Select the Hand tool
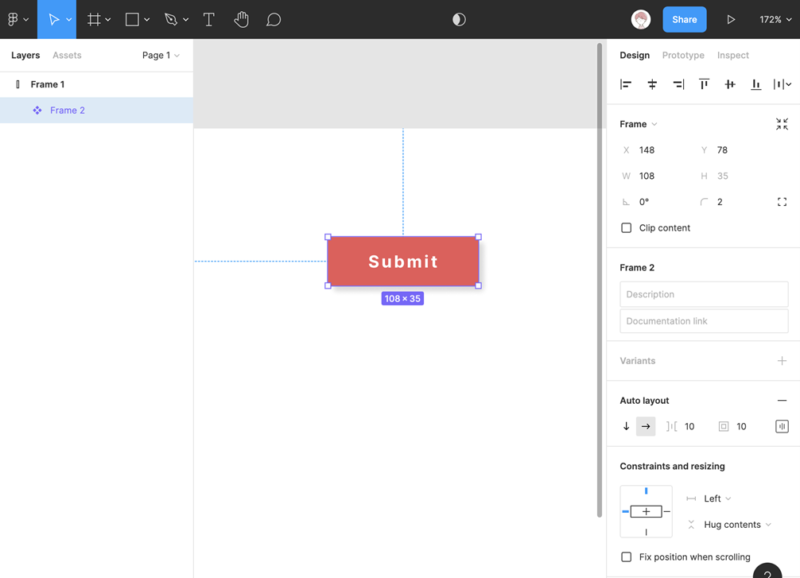The height and width of the screenshot is (578, 800). click(241, 19)
